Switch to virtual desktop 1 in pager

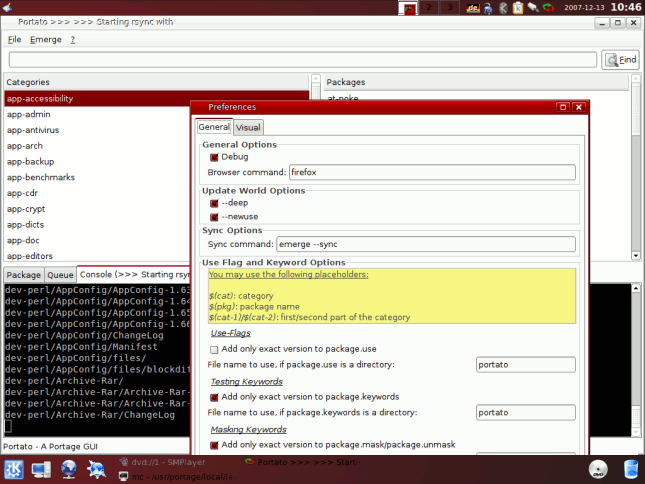pos(408,8)
